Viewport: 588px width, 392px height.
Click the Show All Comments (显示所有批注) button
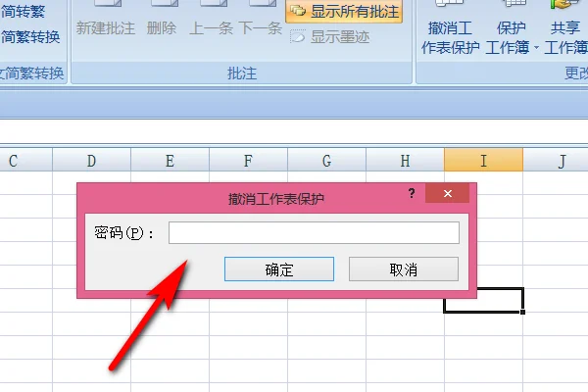(344, 11)
